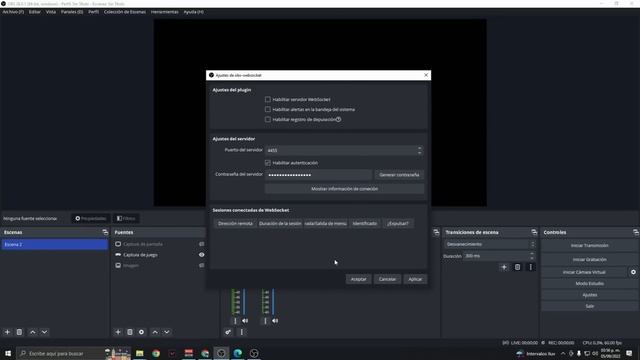640x360 pixels.
Task: Open the Herramientas menu
Action: [164, 12]
